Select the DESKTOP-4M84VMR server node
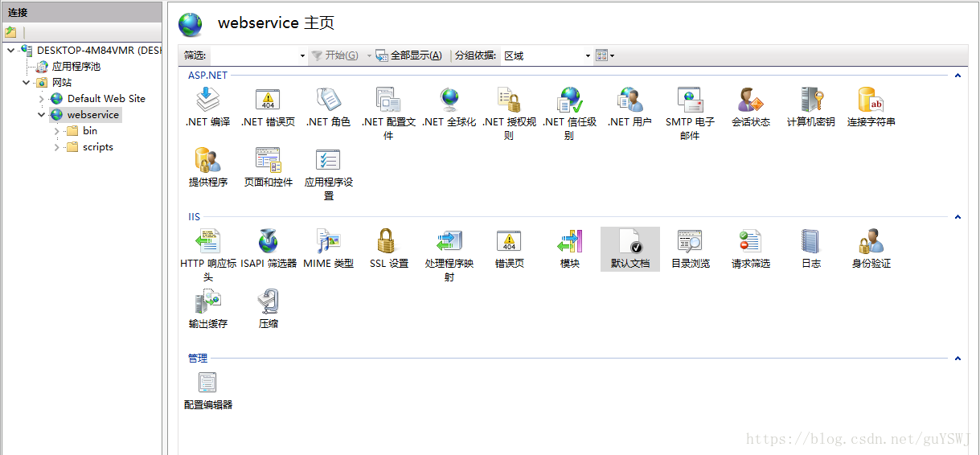This screenshot has height=455, width=980. click(x=98, y=50)
